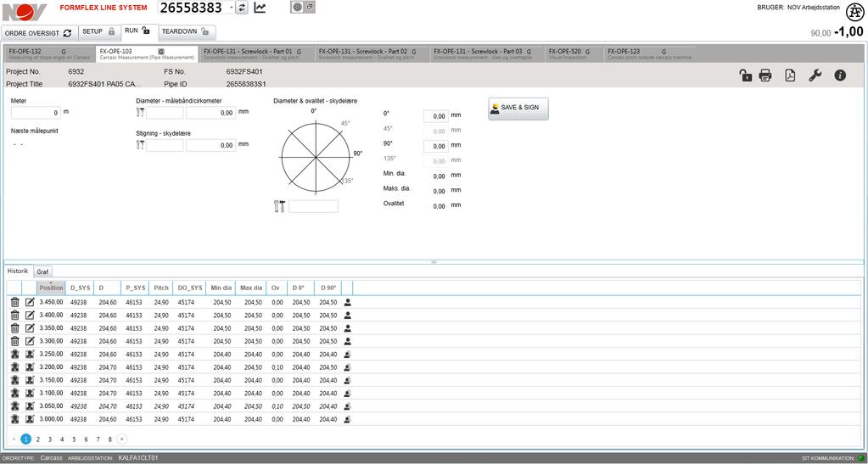Click the 0° diameter input field

[x=435, y=115]
